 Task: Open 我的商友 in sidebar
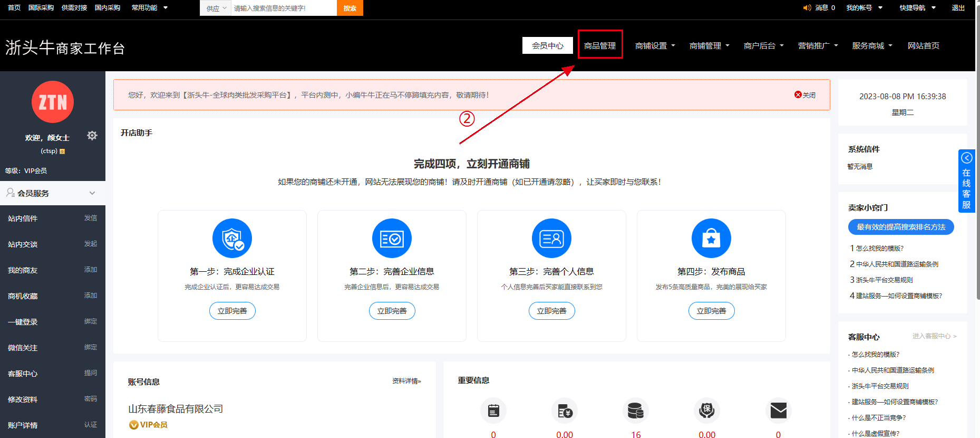(23, 270)
